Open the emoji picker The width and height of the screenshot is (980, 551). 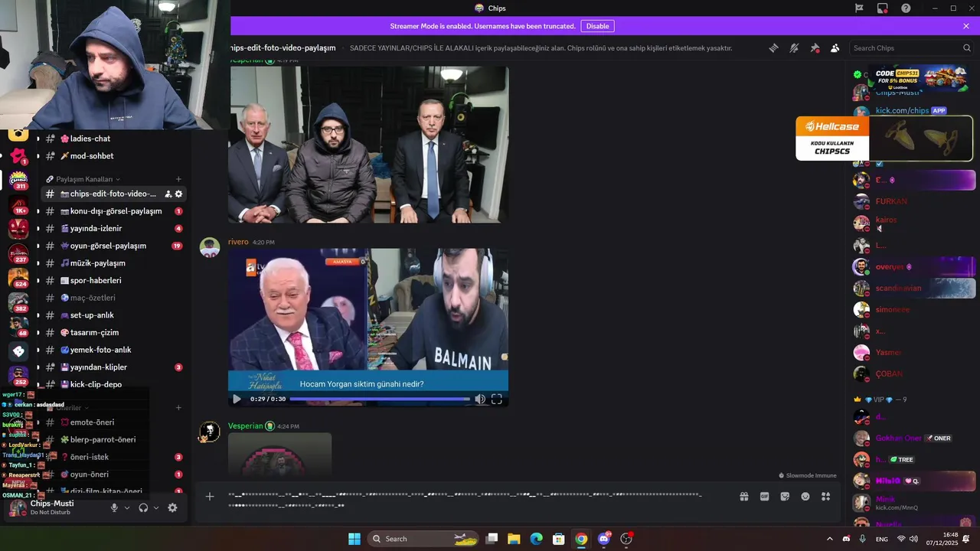tap(805, 497)
